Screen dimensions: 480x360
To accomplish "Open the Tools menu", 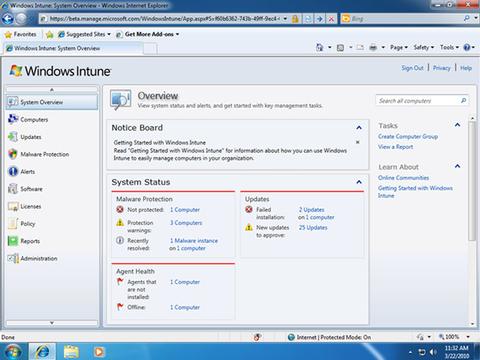I will point(449,48).
